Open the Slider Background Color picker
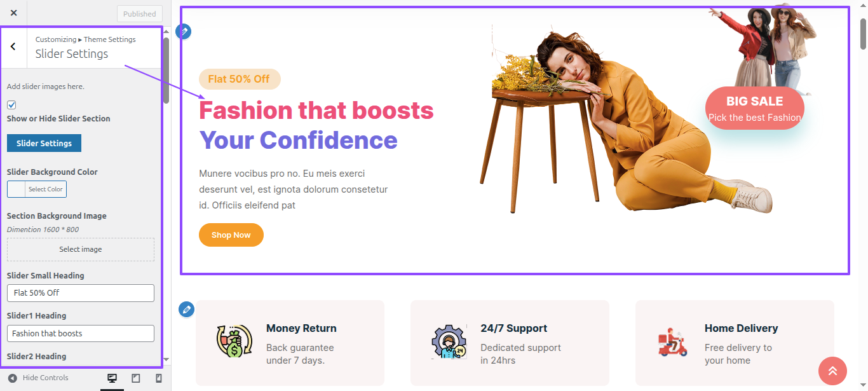868x391 pixels. [x=37, y=189]
